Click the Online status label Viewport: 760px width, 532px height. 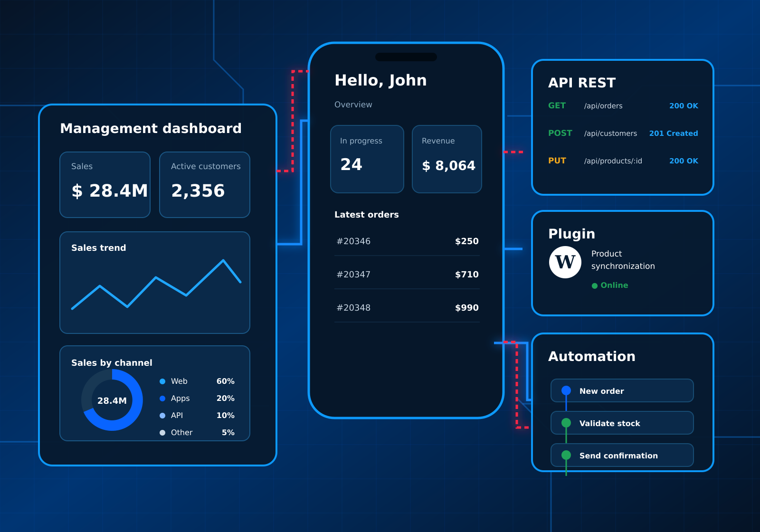click(614, 285)
